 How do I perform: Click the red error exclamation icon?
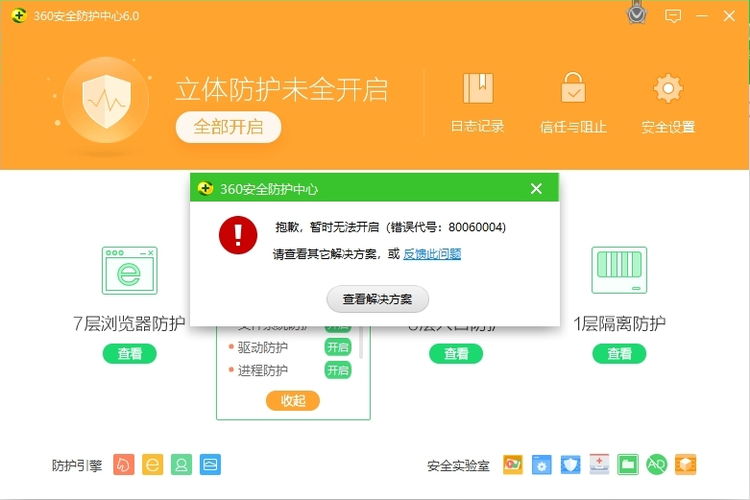[x=238, y=235]
